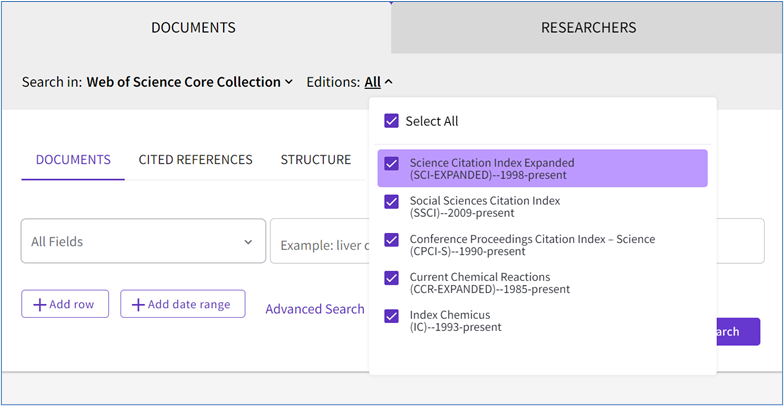
Task: Collapse the Editions All dropdown
Action: pyautogui.click(x=378, y=82)
